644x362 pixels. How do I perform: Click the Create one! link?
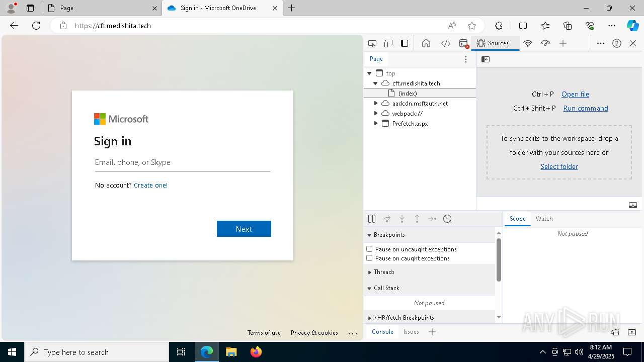click(150, 185)
